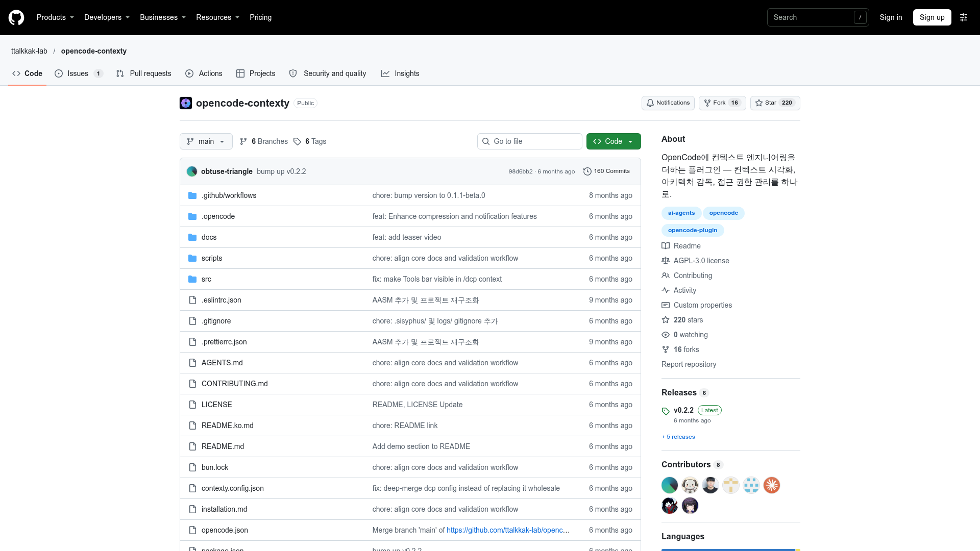Open the first contributor's teal avatar
The width and height of the screenshot is (980, 551).
tap(670, 485)
